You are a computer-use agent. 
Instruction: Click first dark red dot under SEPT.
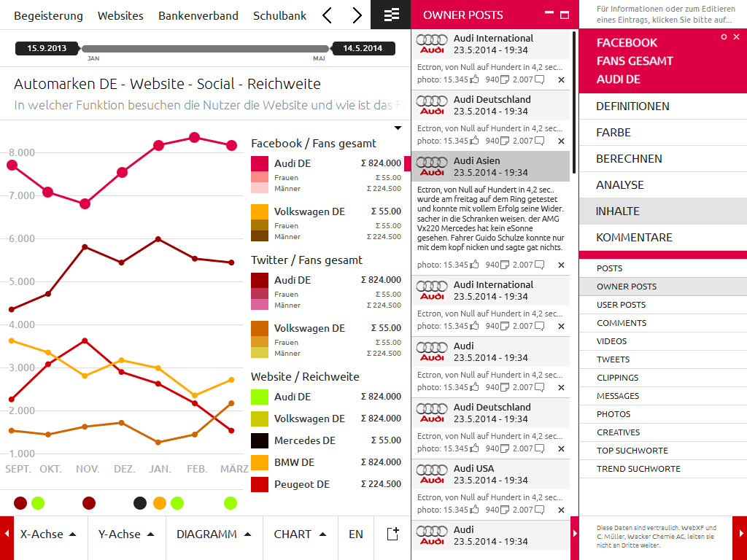coord(20,503)
